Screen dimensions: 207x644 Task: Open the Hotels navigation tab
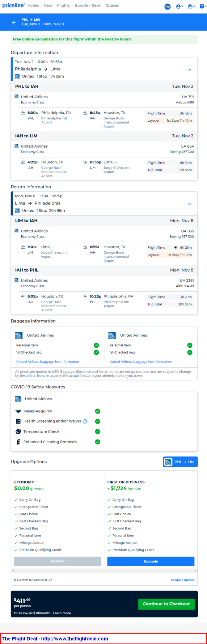coord(33,6)
